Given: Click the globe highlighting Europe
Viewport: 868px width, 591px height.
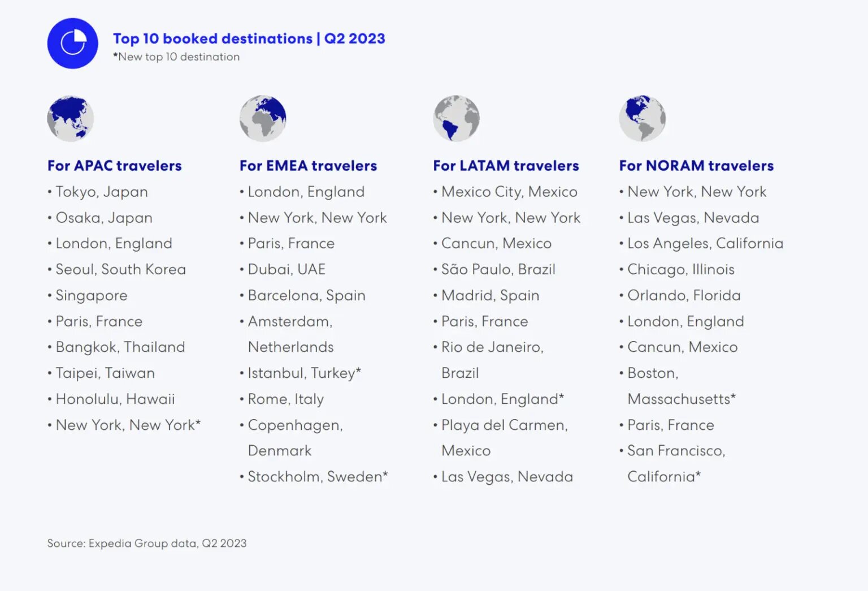Looking at the screenshot, I should click(x=263, y=118).
